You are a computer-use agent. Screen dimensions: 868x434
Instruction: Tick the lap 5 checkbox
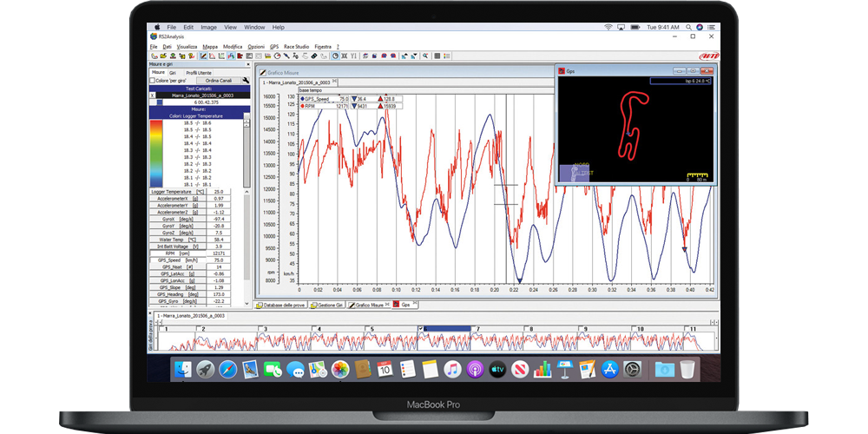[367, 328]
